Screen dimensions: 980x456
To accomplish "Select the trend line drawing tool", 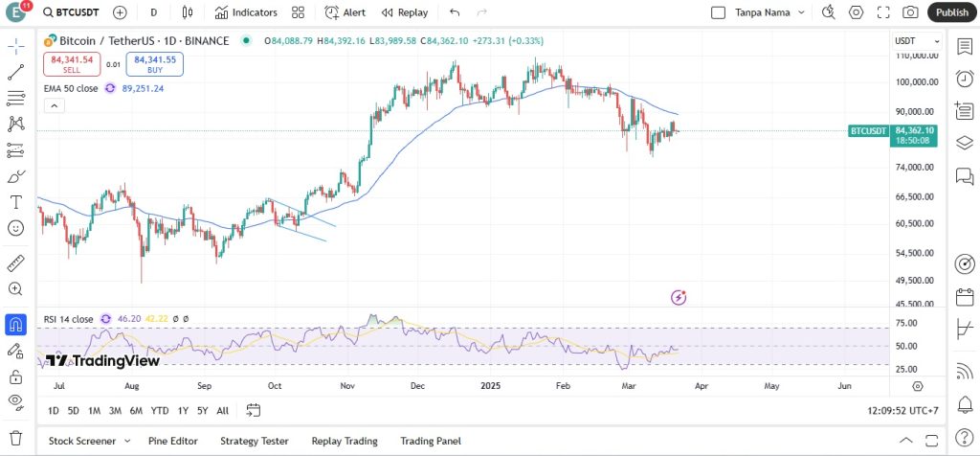I will pyautogui.click(x=15, y=72).
